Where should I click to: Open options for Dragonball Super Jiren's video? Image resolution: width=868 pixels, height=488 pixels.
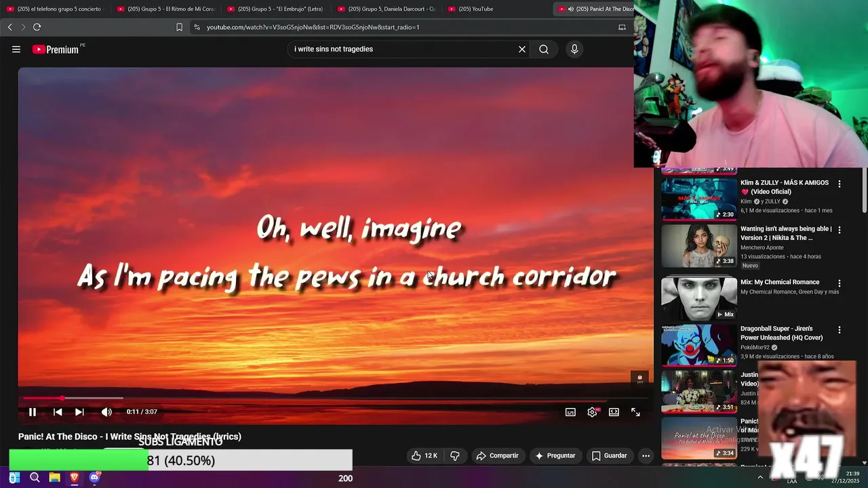(840, 330)
